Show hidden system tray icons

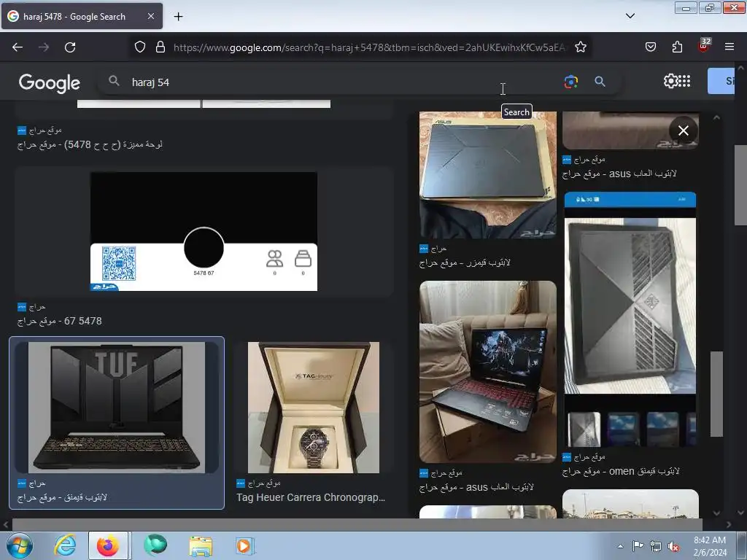(620, 546)
